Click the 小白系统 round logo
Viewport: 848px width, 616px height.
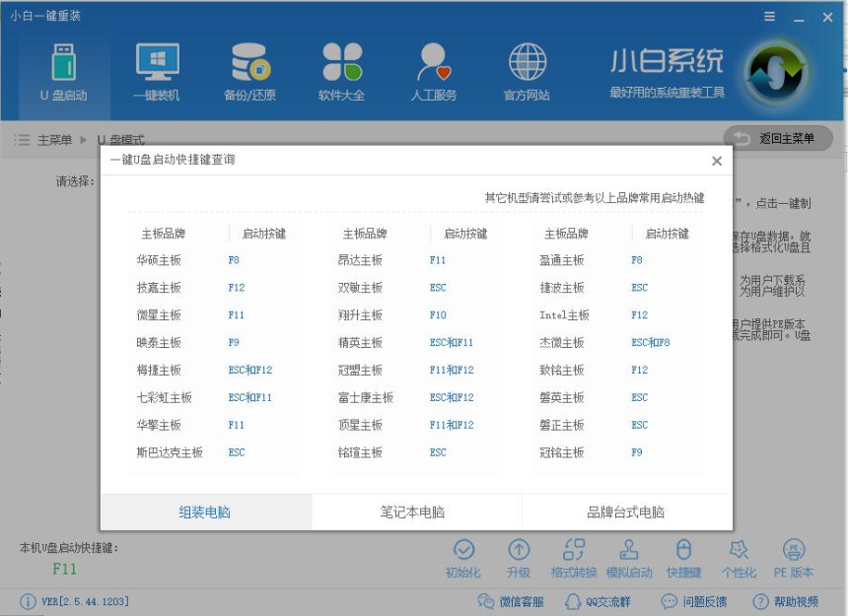click(x=775, y=73)
